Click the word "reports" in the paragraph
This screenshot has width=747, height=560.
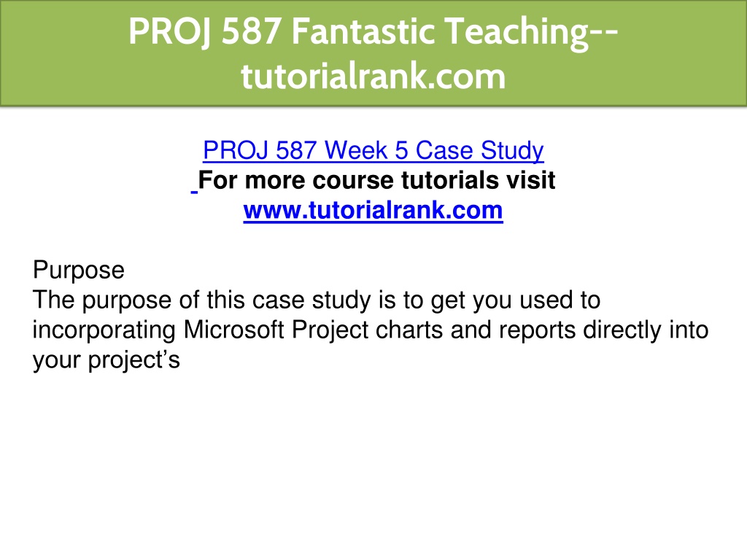pos(538,330)
